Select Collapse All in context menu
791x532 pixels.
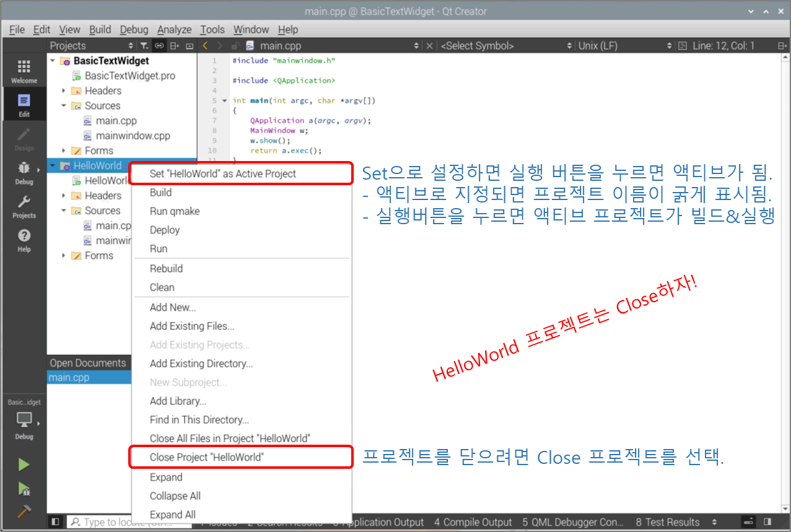(x=242, y=496)
